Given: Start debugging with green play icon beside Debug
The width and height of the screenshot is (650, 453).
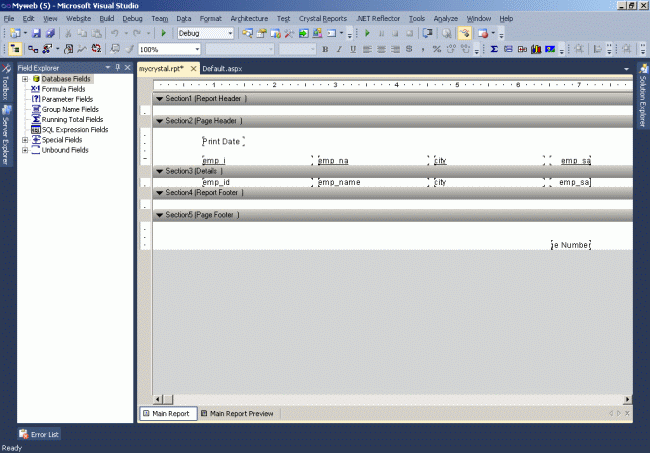Looking at the screenshot, I should click(x=163, y=33).
